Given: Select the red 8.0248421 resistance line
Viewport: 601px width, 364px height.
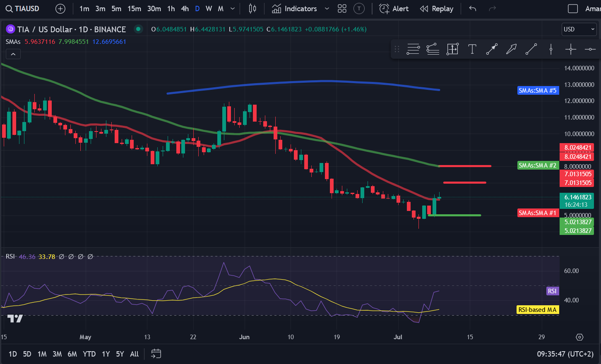Looking at the screenshot, I should point(465,166).
